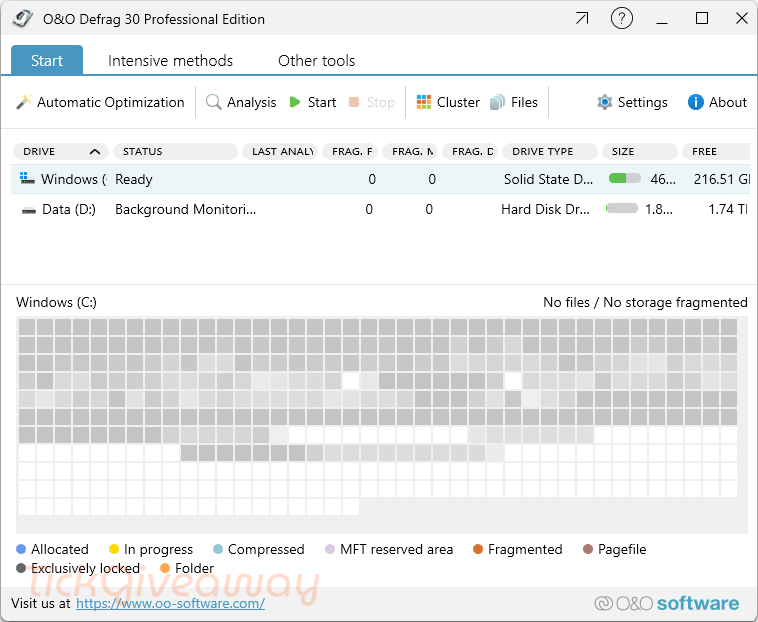Click the Fragmented orange legend swatch
This screenshot has width=758, height=622.
478,549
